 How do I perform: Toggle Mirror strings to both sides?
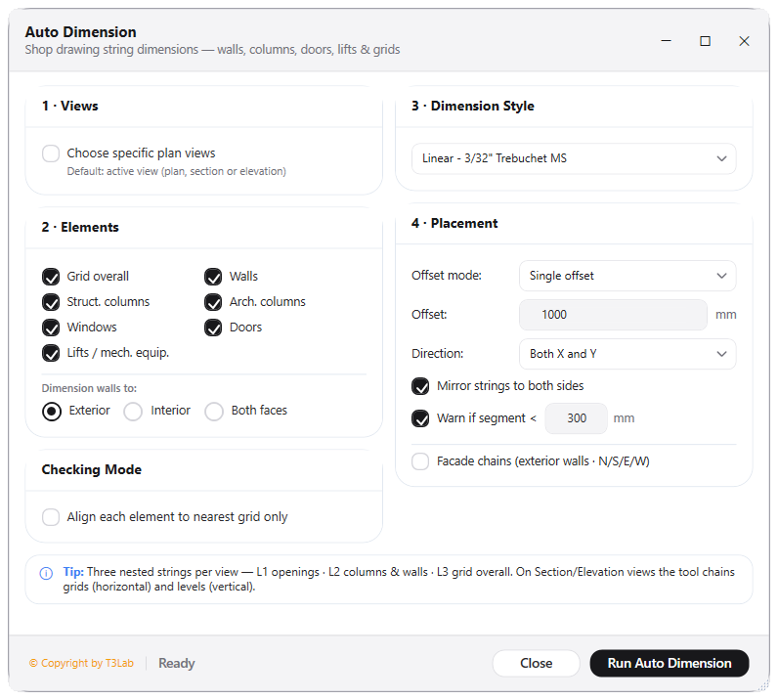[420, 386]
